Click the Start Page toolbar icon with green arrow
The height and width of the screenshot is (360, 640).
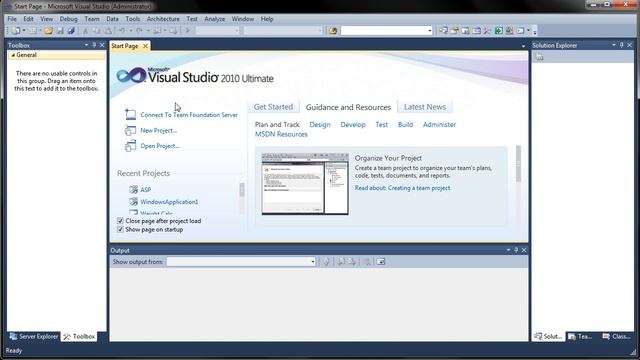(x=498, y=31)
